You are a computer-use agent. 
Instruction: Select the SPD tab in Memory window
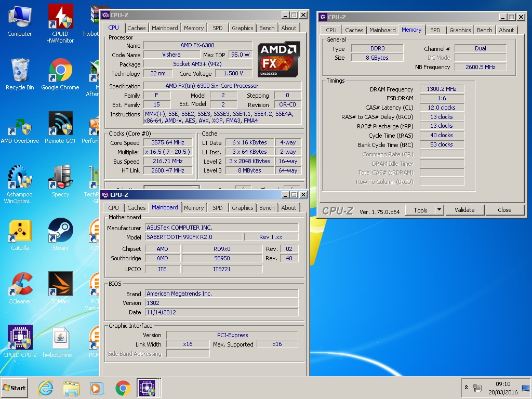(435, 30)
